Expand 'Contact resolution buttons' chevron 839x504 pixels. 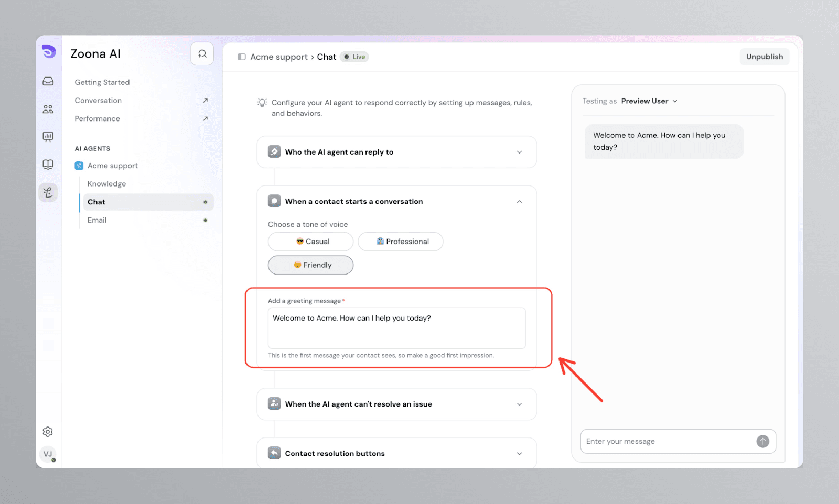click(x=519, y=454)
